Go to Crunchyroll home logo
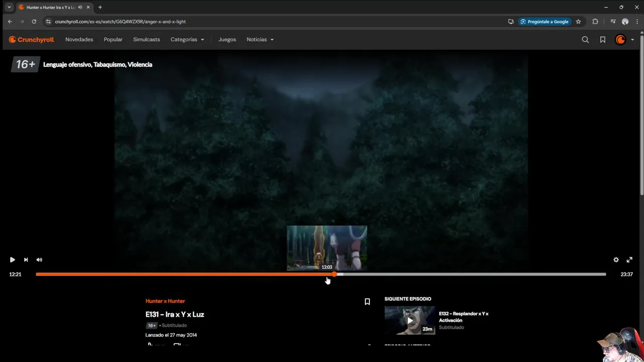The image size is (644, 362). [31, 39]
